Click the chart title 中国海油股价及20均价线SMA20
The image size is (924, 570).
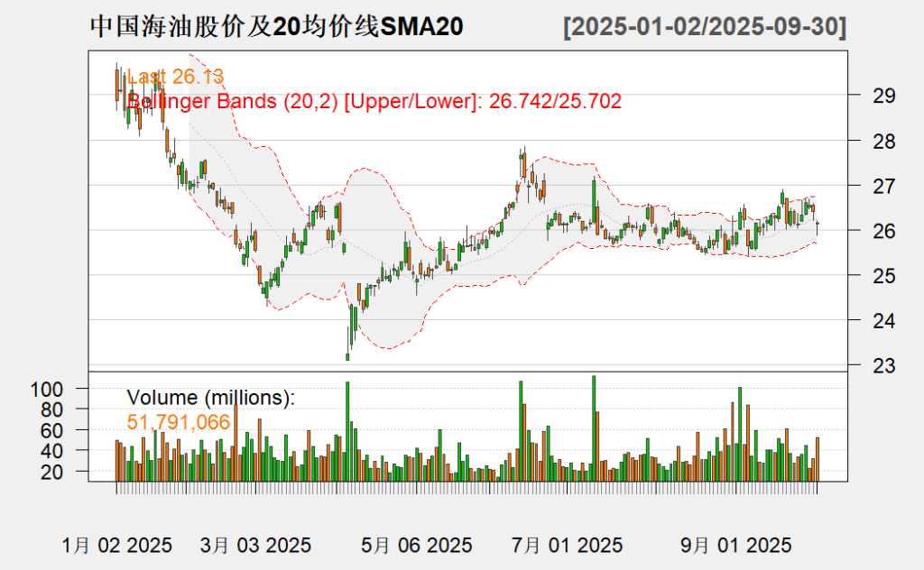pyautogui.click(x=277, y=27)
